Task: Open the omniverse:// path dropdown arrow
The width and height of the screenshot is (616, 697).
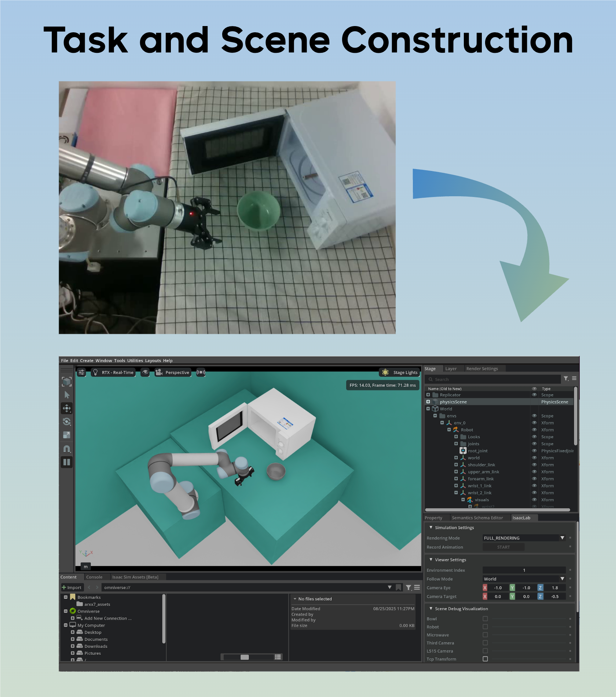Action: point(389,587)
